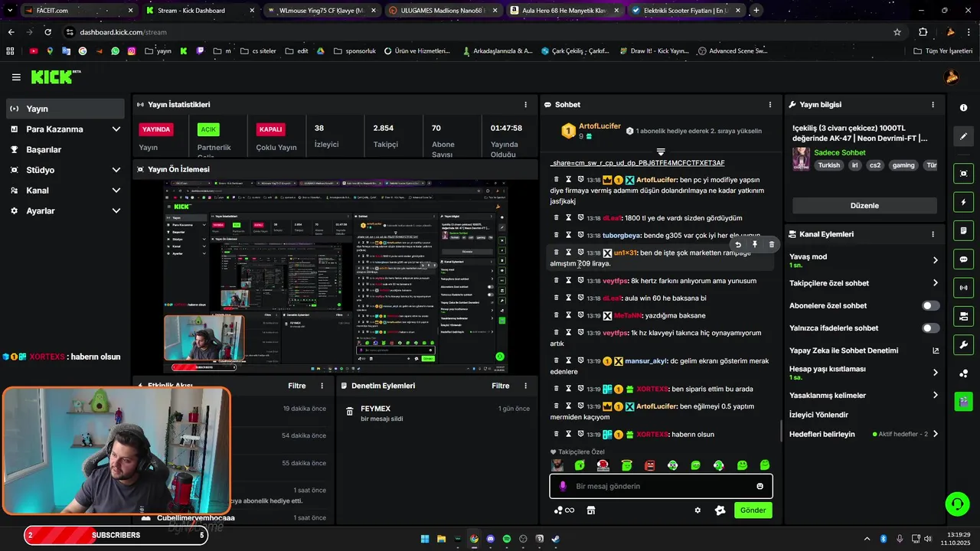Open the cs siteler bookmark folder
This screenshot has width=980, height=551.
coord(258,51)
